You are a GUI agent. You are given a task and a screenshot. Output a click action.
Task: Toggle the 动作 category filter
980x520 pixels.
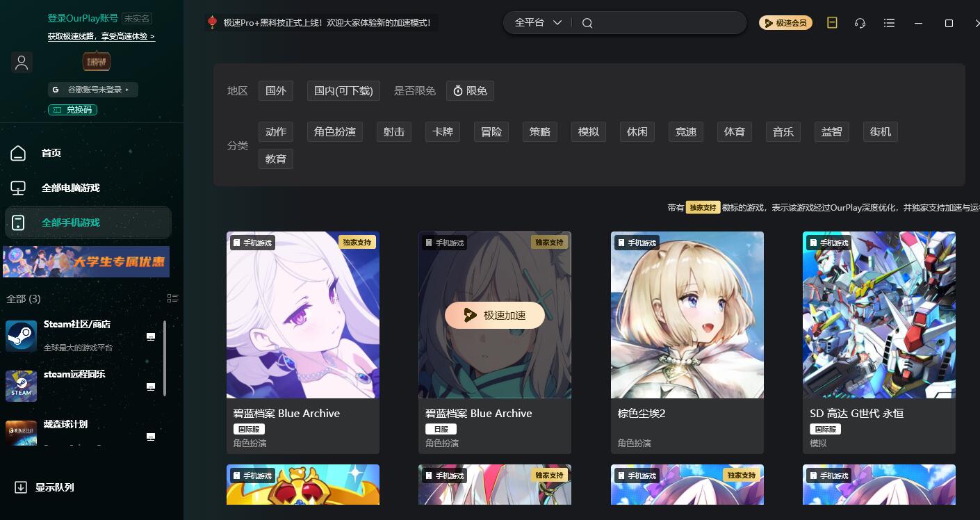click(x=276, y=131)
